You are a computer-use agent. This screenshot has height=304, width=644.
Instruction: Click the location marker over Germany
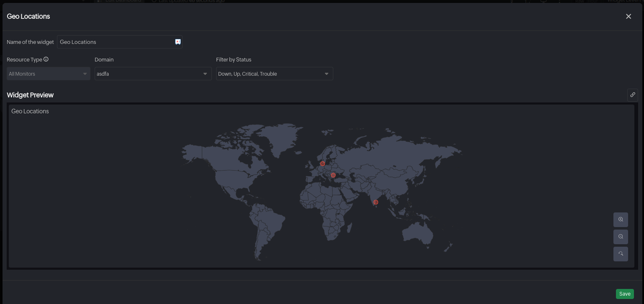coord(322,163)
